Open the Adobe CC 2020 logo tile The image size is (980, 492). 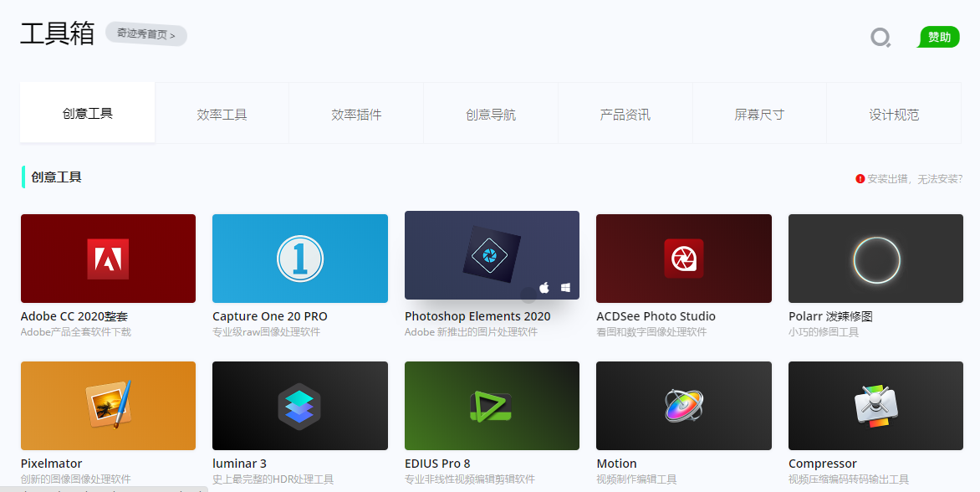(x=108, y=259)
